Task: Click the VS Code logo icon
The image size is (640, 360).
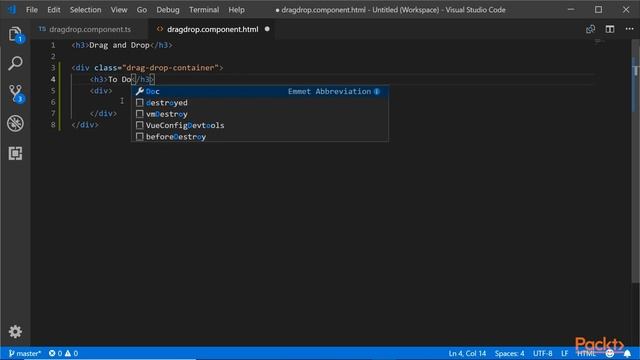Action: coord(12,9)
